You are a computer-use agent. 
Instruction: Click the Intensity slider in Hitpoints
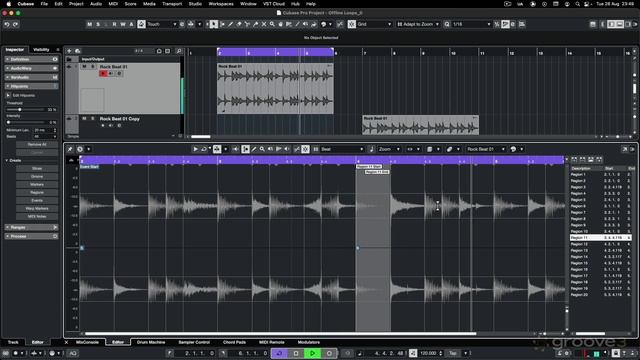25,122
